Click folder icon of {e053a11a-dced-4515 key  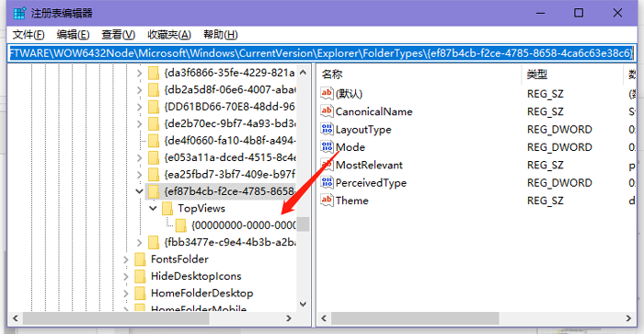[x=154, y=157]
